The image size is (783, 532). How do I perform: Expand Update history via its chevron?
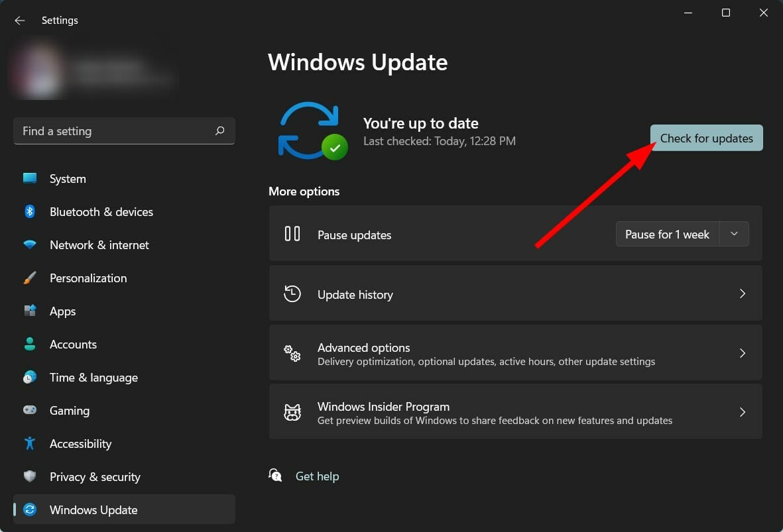pyautogui.click(x=742, y=293)
